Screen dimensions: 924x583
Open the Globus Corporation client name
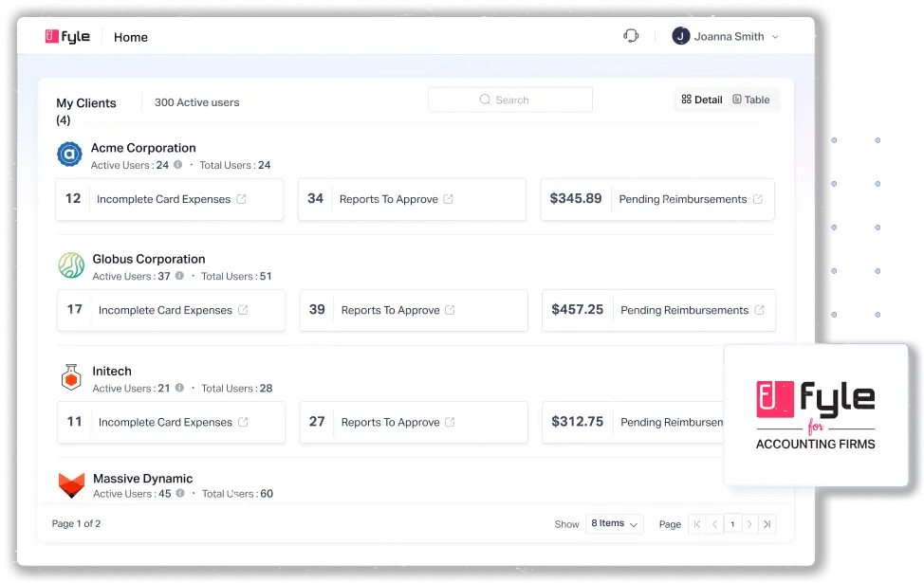(149, 259)
